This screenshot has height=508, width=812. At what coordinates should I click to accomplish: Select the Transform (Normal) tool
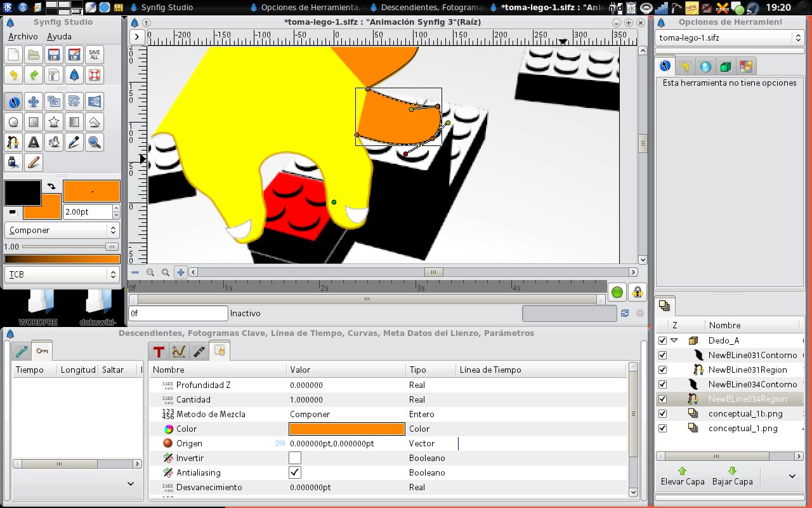pos(14,102)
